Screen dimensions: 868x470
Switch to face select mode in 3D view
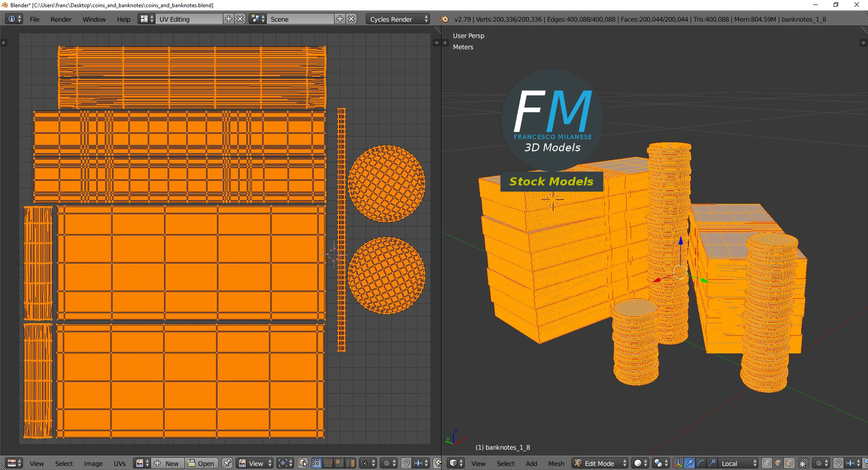tap(789, 463)
